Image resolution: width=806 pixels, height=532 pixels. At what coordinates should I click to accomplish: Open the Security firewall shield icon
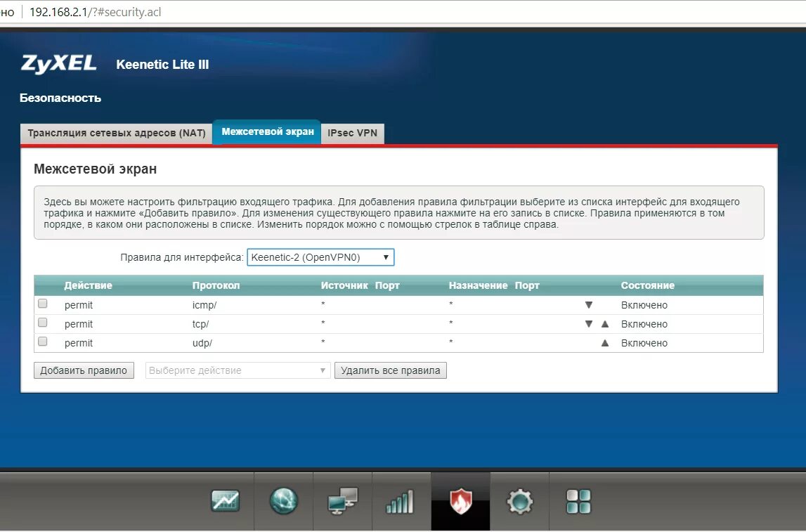click(460, 501)
